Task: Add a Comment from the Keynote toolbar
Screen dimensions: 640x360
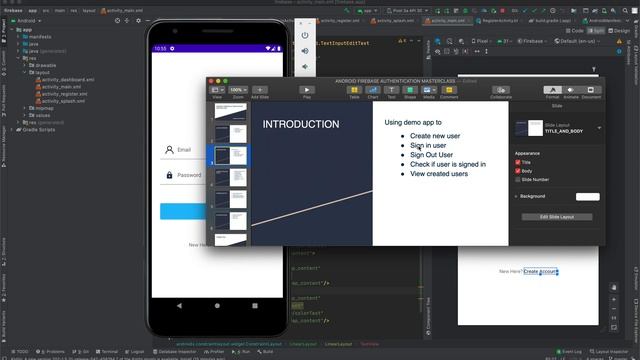Action: (449, 90)
